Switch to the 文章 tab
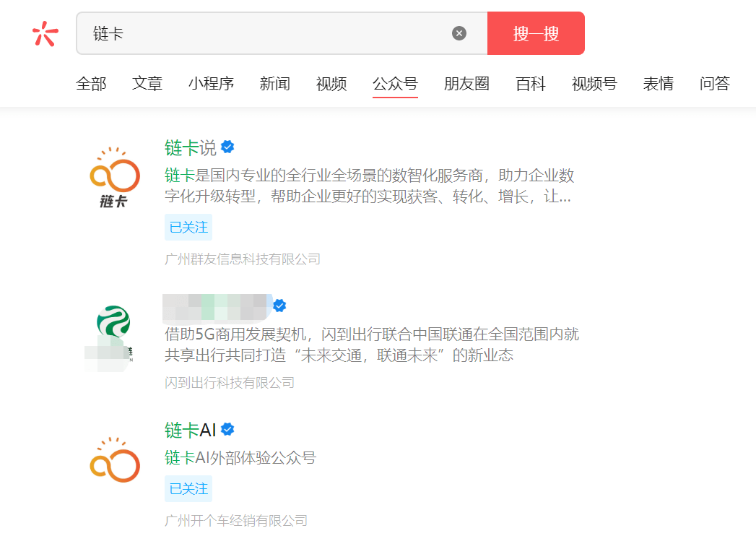This screenshot has height=549, width=756. pyautogui.click(x=147, y=84)
